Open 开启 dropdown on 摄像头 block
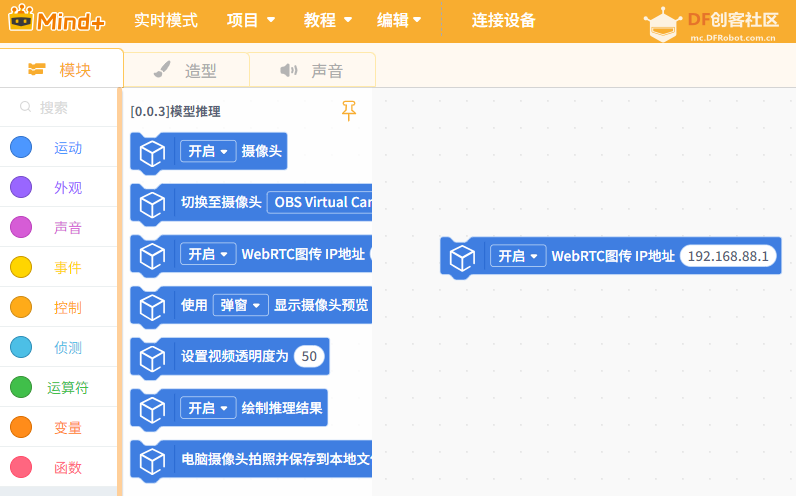This screenshot has height=496, width=796. pyautogui.click(x=208, y=151)
